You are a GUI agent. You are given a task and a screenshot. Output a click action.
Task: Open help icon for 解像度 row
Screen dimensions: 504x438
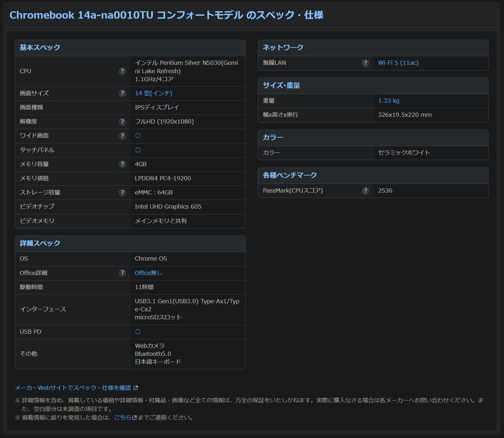click(x=122, y=122)
